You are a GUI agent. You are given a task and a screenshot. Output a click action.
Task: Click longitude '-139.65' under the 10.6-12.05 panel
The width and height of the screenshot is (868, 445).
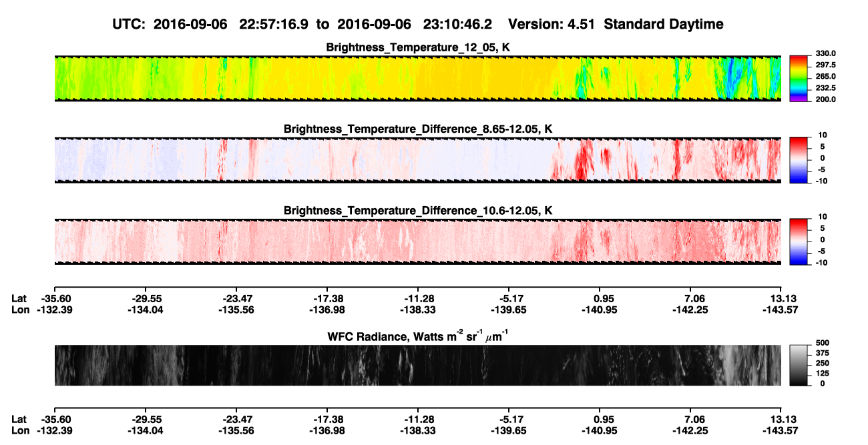point(509,310)
